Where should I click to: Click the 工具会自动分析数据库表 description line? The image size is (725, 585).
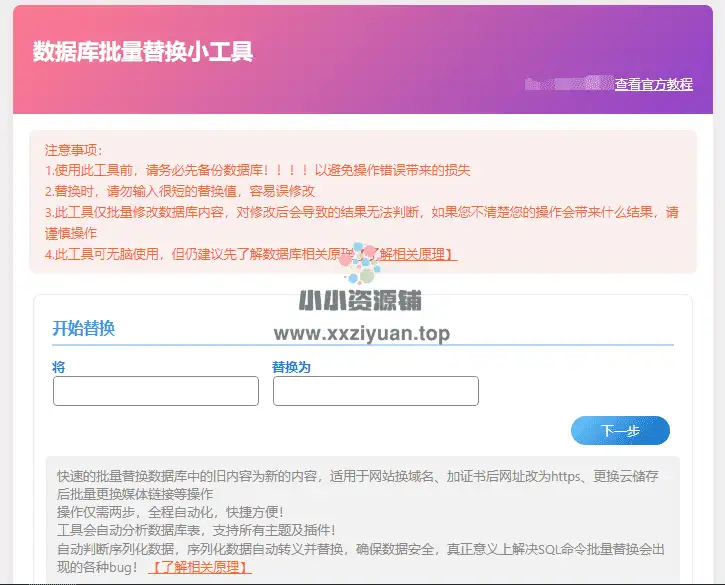click(196, 530)
